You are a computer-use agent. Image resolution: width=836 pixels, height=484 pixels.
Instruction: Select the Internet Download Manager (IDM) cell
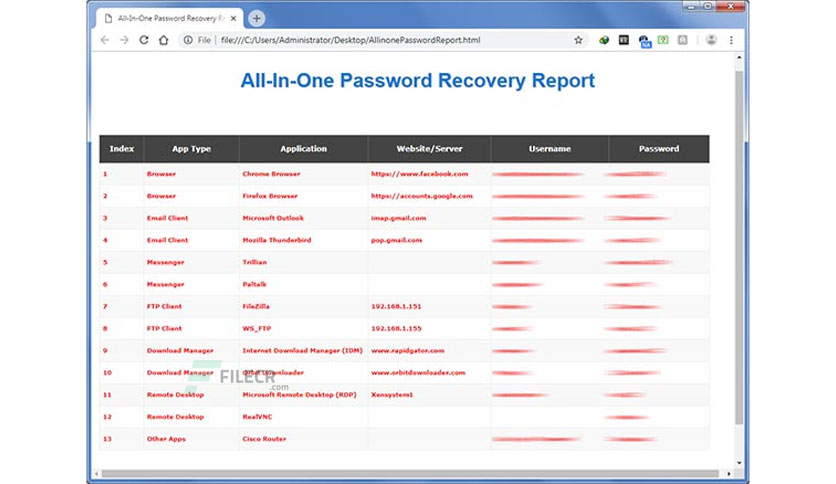pos(302,351)
